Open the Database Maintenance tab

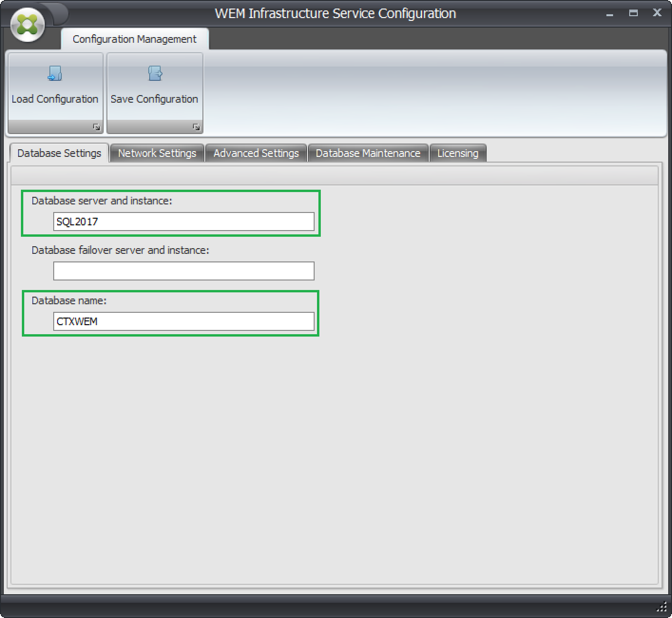(368, 153)
